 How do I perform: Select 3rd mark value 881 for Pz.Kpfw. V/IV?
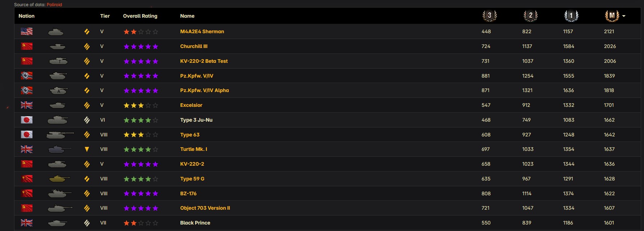(486, 76)
